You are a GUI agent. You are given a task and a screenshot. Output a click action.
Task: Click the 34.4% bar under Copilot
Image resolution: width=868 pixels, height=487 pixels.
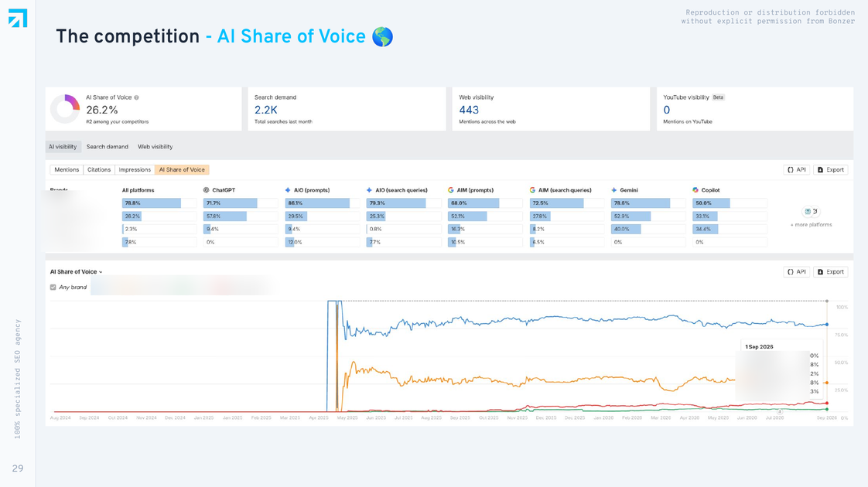[x=706, y=229]
